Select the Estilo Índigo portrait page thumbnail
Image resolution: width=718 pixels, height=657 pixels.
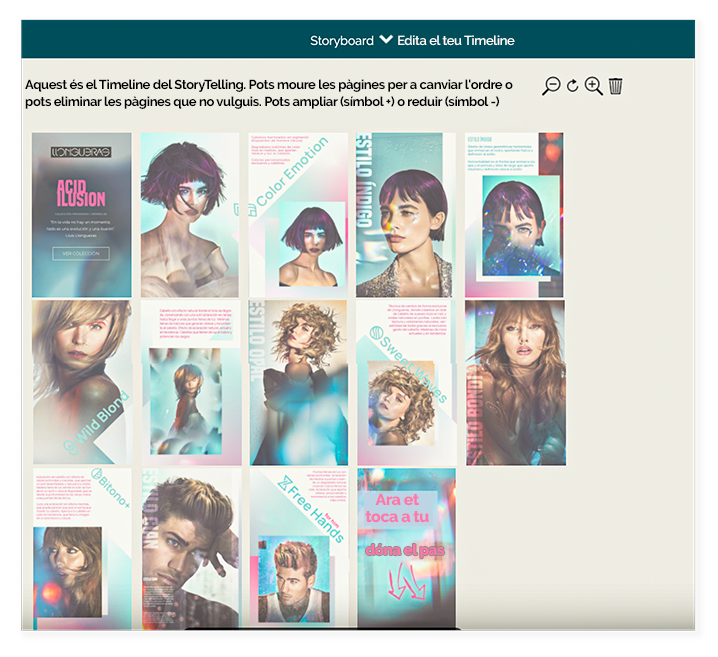click(x=406, y=215)
